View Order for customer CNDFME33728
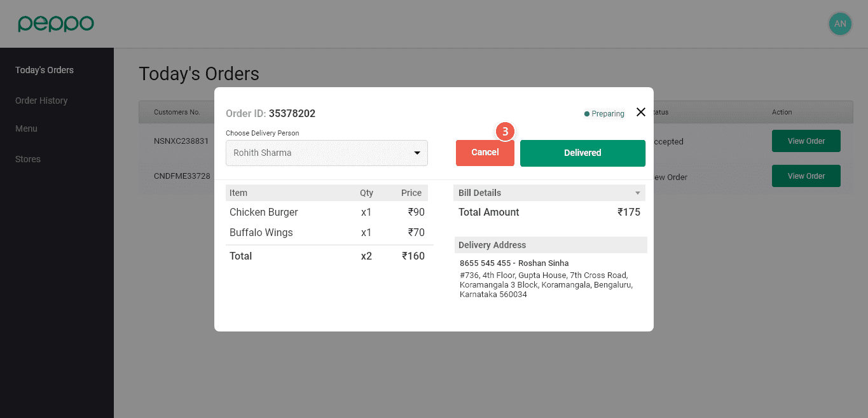 (806, 176)
